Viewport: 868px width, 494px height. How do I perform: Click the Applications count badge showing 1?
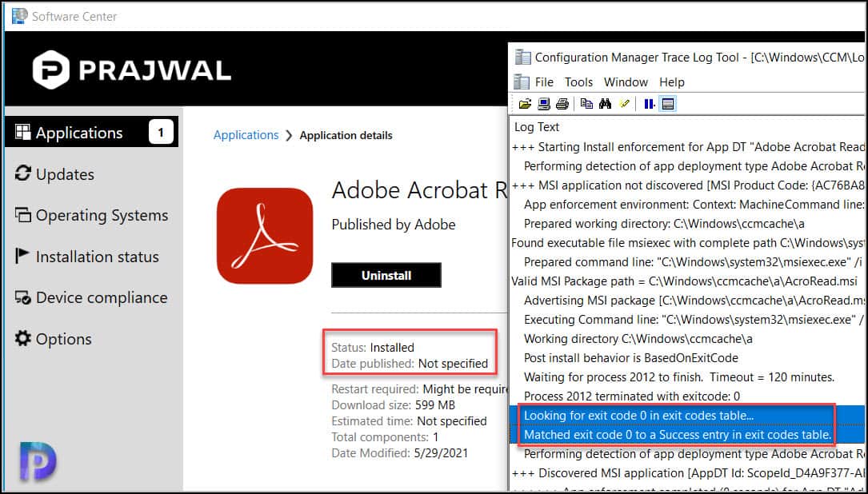click(x=161, y=132)
